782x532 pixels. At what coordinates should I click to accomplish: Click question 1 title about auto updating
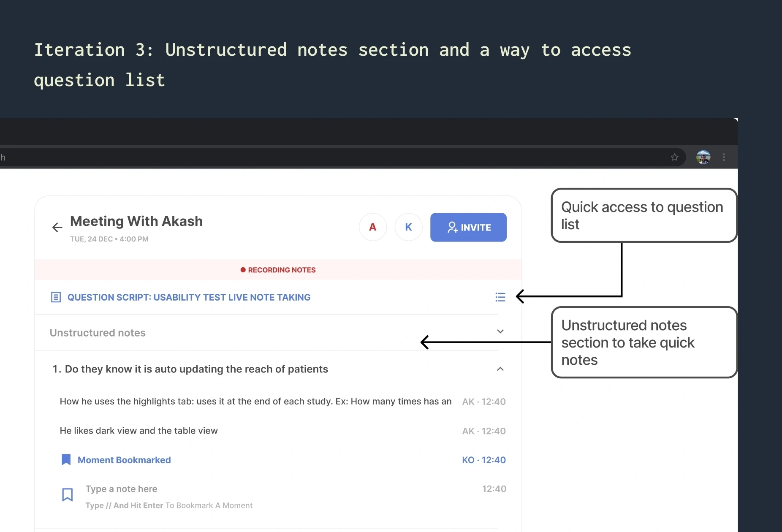tap(196, 369)
